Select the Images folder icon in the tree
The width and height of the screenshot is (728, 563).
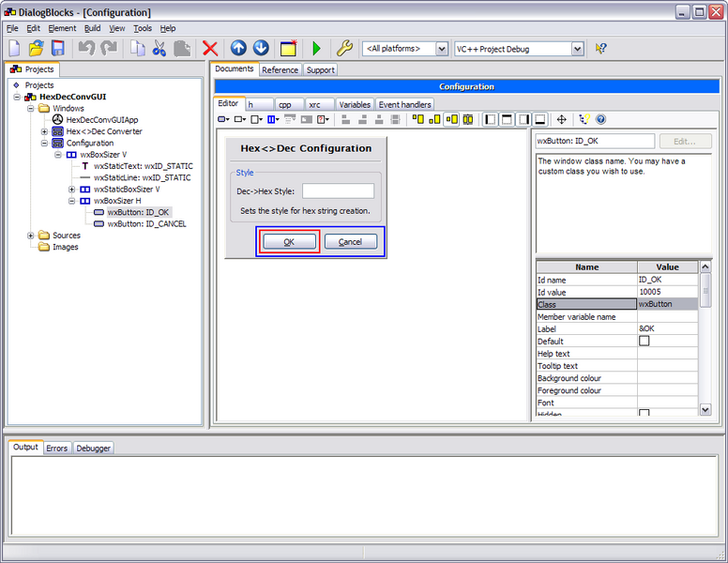pos(44,247)
